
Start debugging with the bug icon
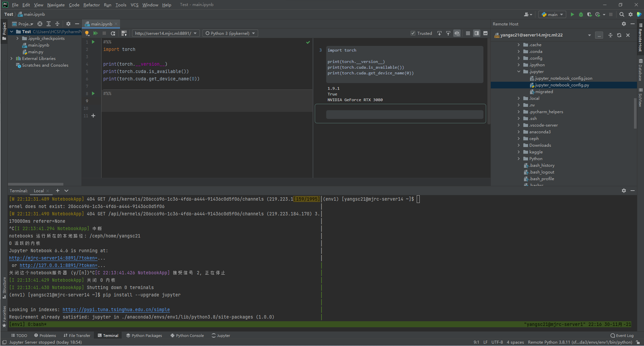pyautogui.click(x=581, y=14)
